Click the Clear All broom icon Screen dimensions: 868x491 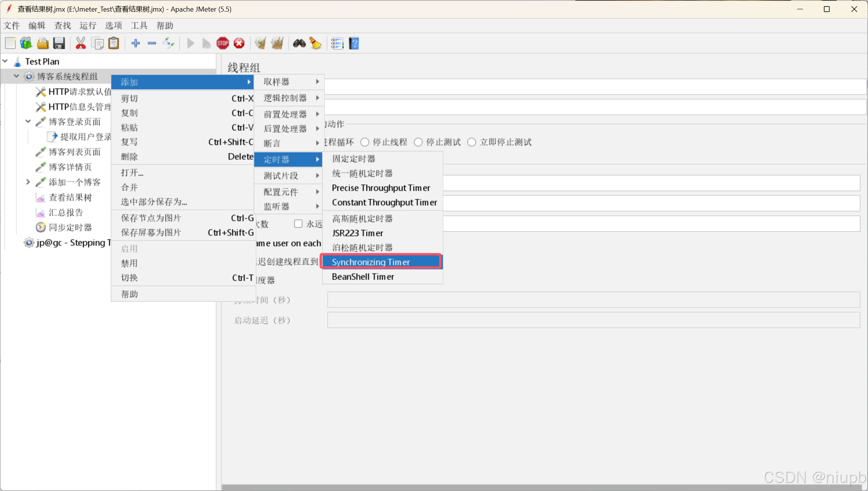pos(277,43)
